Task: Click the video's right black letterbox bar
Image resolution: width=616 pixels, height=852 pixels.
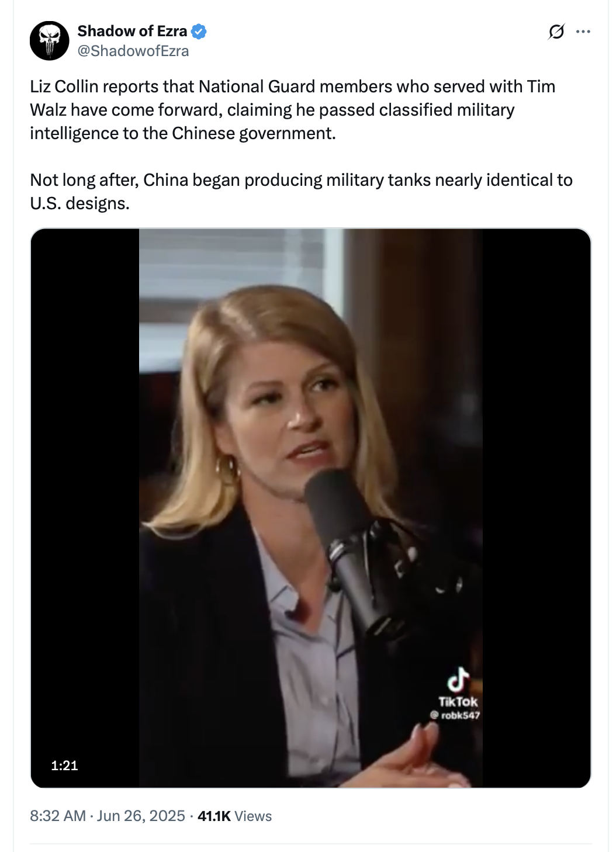Action: (x=537, y=508)
